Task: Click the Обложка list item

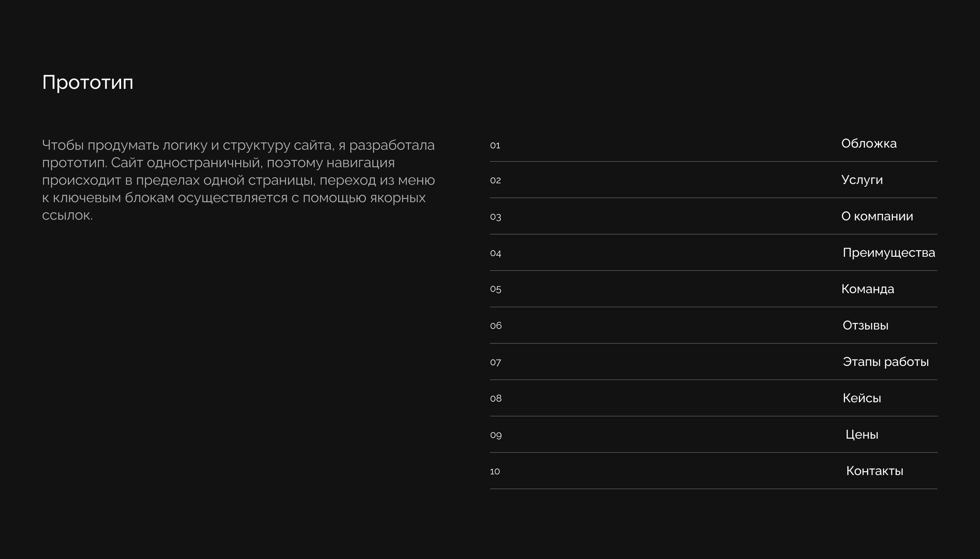Action: pos(869,143)
